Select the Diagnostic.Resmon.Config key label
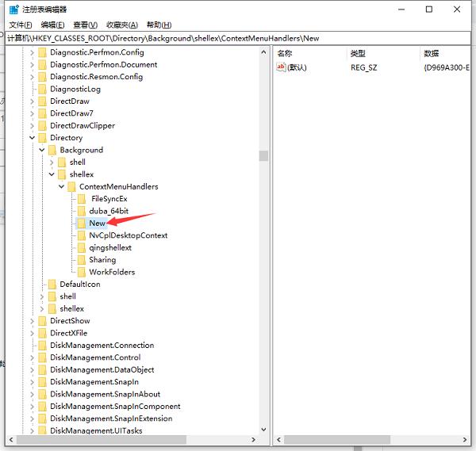476x451 pixels. pos(97,77)
